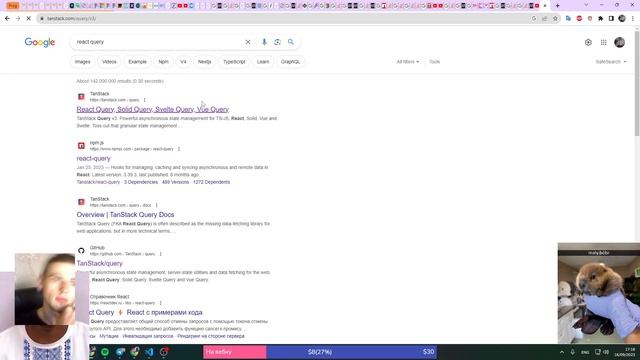Click the ENG language indicator
Screen dimensions: 640x360
(585, 352)
